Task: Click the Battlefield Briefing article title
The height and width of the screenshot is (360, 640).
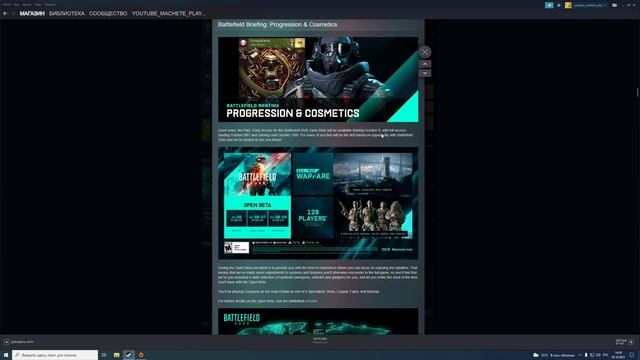Action: tap(278, 24)
